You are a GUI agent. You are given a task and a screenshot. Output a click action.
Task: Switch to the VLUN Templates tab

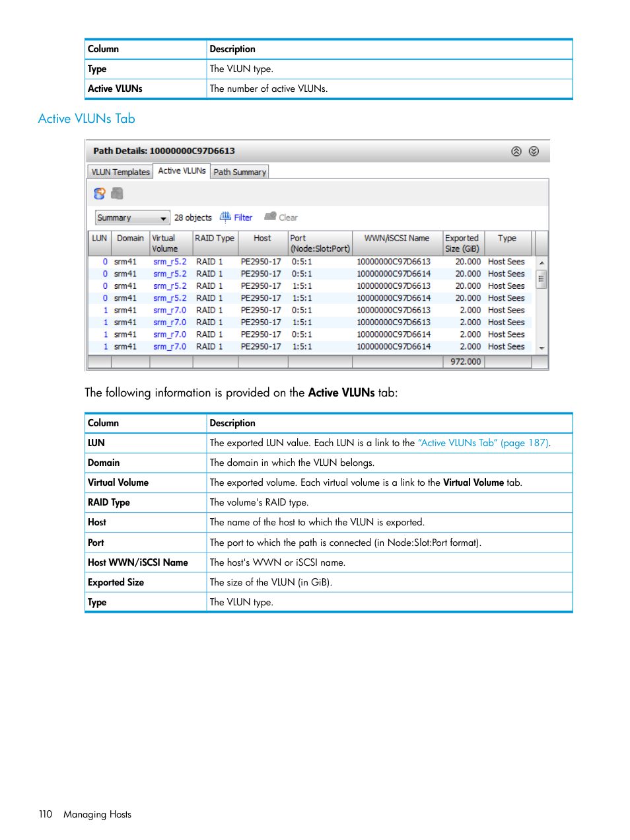click(x=120, y=172)
